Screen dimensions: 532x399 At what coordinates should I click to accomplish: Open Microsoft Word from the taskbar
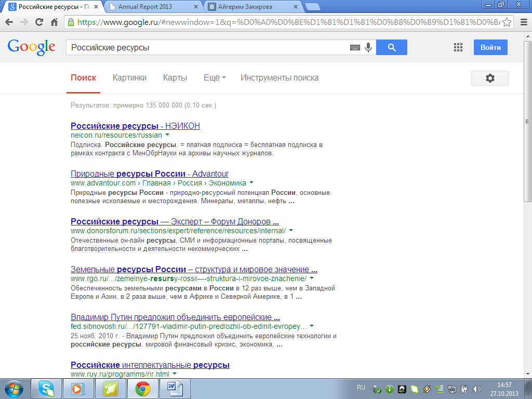[175, 389]
